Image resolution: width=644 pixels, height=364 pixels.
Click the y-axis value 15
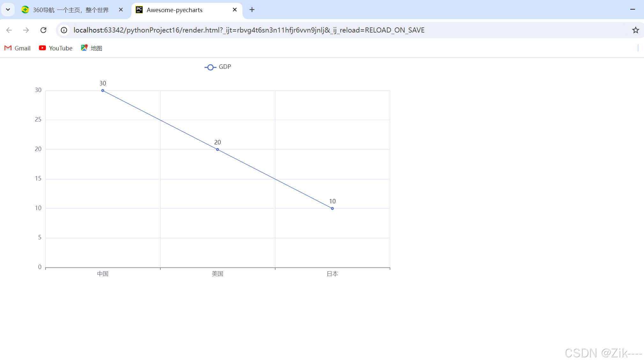pos(38,178)
